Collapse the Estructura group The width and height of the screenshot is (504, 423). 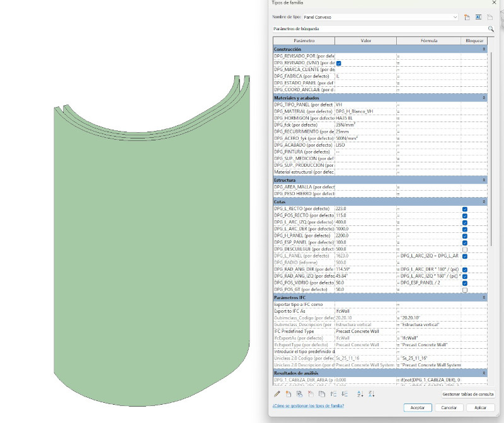click(x=484, y=180)
